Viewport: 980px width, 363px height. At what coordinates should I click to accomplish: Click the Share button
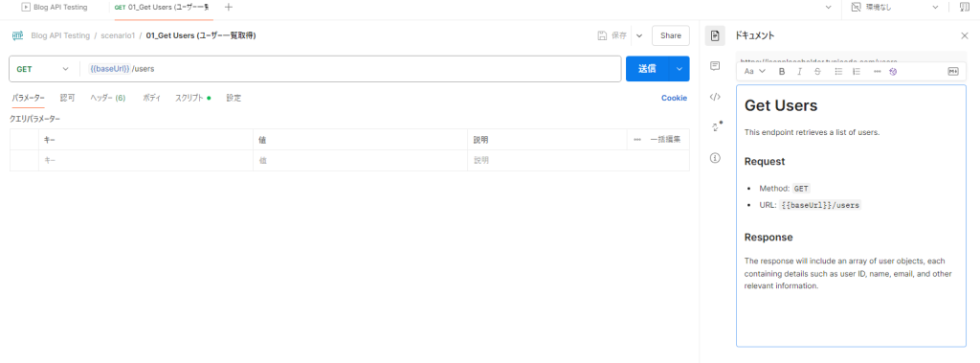coord(671,35)
